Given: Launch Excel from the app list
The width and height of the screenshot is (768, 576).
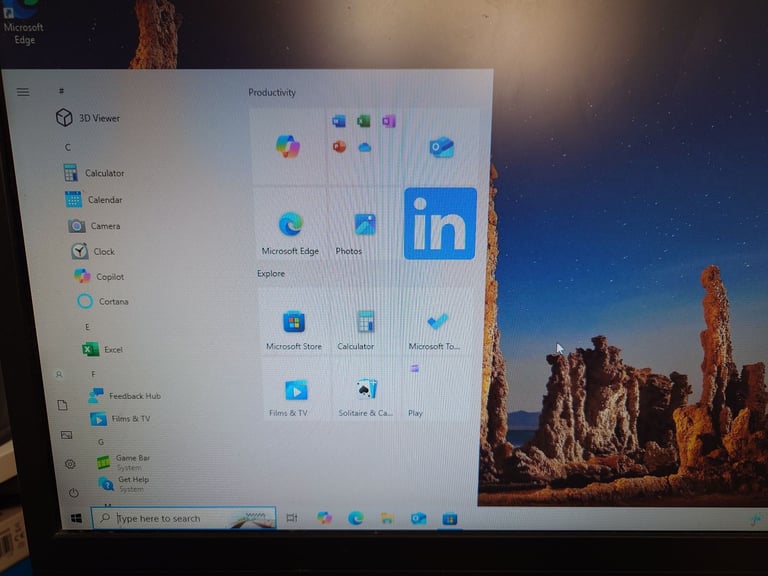Looking at the screenshot, I should 103,350.
